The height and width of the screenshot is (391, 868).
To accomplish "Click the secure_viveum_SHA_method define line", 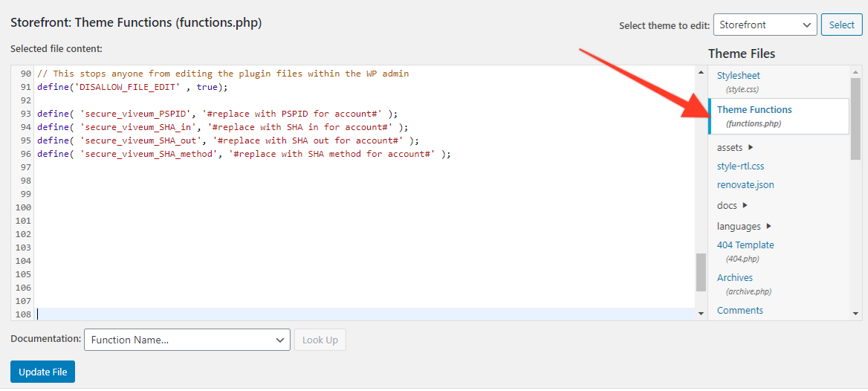I will point(244,154).
